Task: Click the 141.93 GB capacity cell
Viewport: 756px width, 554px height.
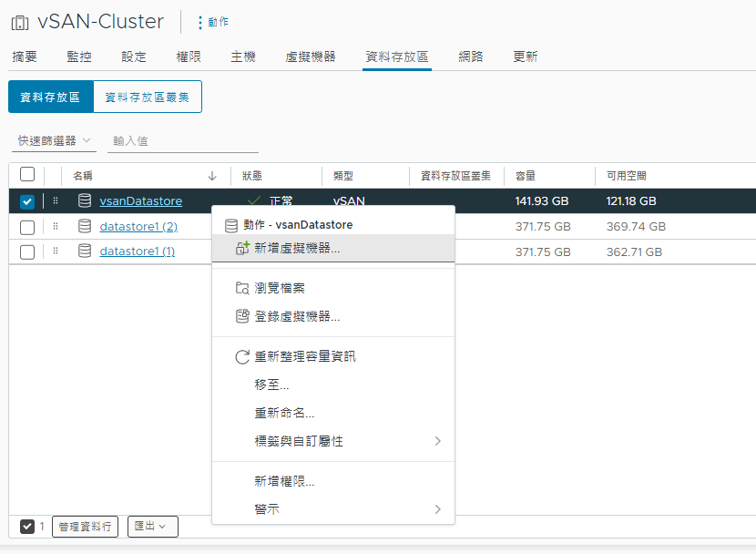Action: 541,201
